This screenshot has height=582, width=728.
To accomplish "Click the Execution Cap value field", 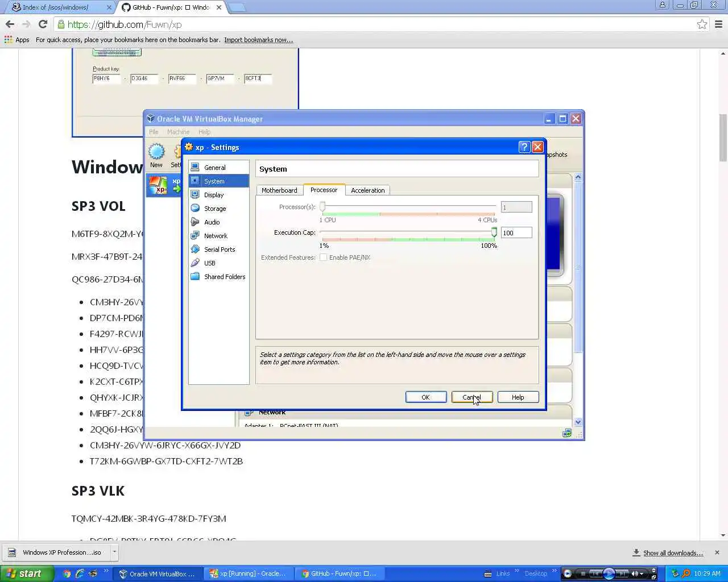I will tap(516, 232).
